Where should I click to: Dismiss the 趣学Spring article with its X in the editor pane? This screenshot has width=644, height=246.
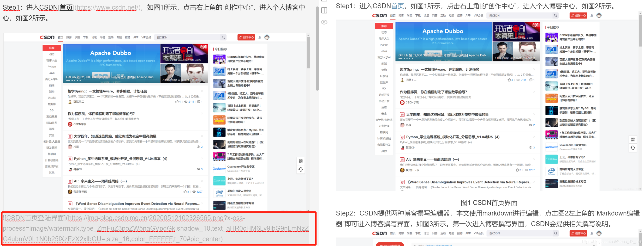click(202, 91)
